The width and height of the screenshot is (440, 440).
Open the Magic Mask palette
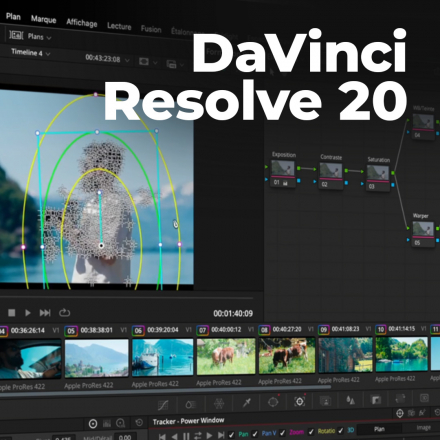coord(326,400)
